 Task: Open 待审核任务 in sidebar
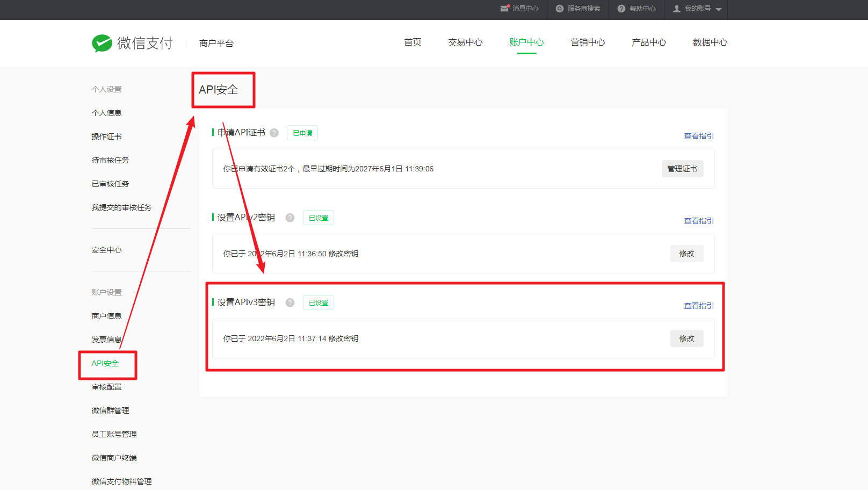[110, 160]
